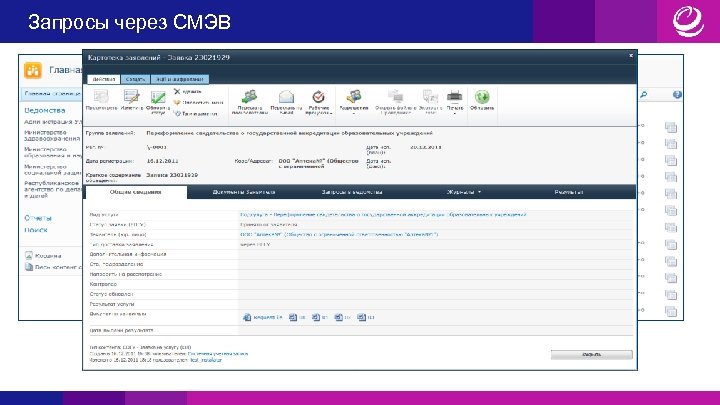Open the first labeled attachment file icon
Screen dimensions: 720x405
[247, 317]
